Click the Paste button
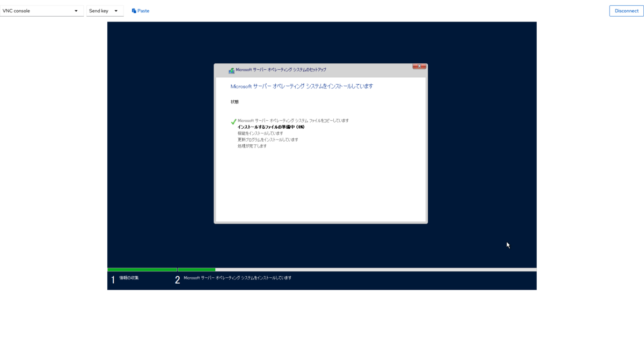 141,11
